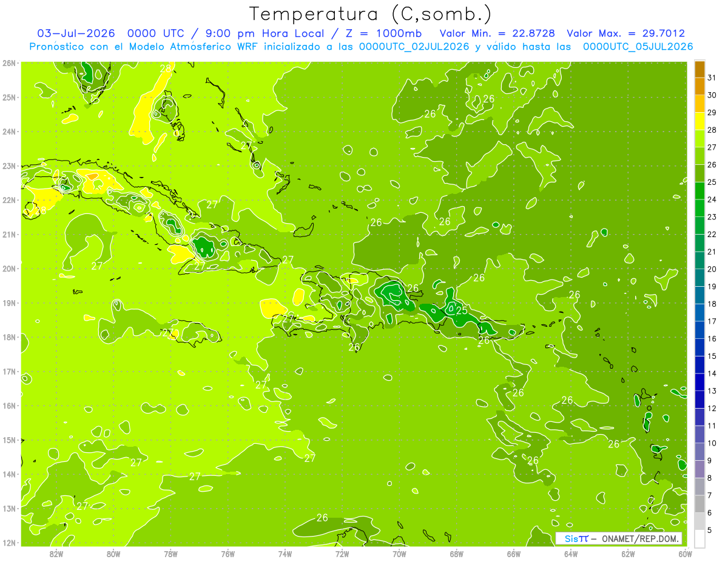Click the colorbar legend value 17
The height and width of the screenshot is (562, 728).
coord(712,321)
